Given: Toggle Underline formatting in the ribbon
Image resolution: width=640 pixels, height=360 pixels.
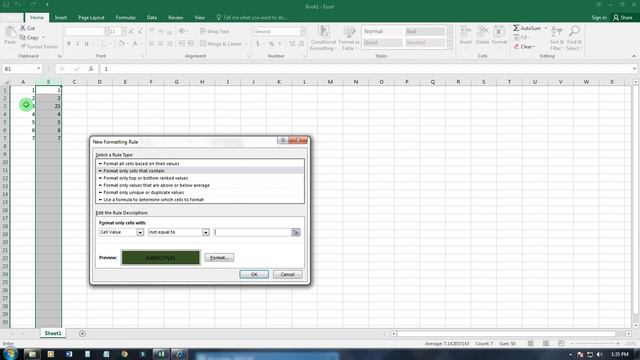Looking at the screenshot, I should 86,44.
